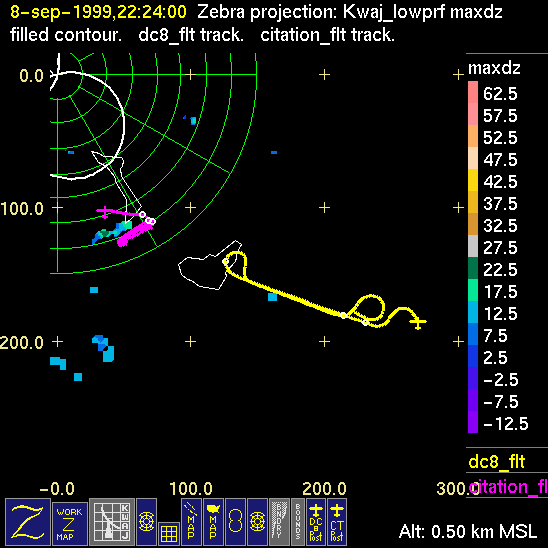Viewport: 548px width, 548px height.
Task: Click the citation_flt legend label
Action: tap(508, 487)
